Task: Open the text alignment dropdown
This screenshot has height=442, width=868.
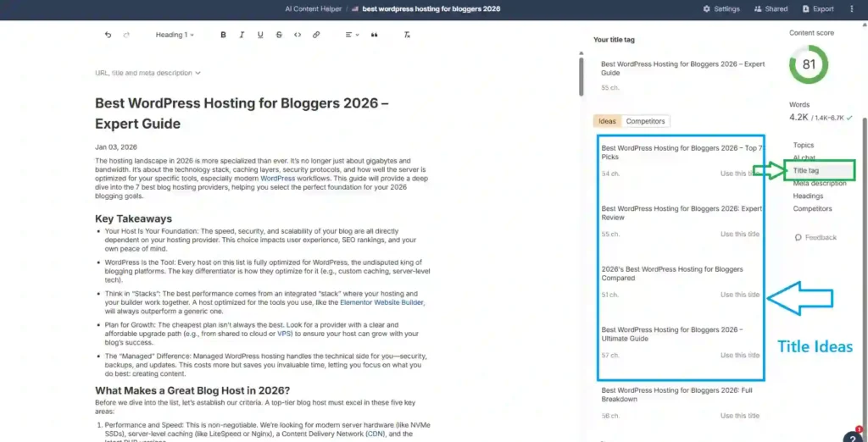Action: coord(352,35)
